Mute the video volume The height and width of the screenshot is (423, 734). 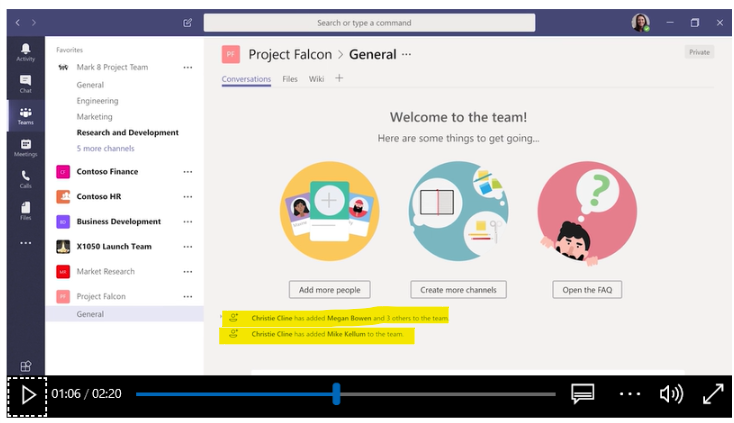671,394
